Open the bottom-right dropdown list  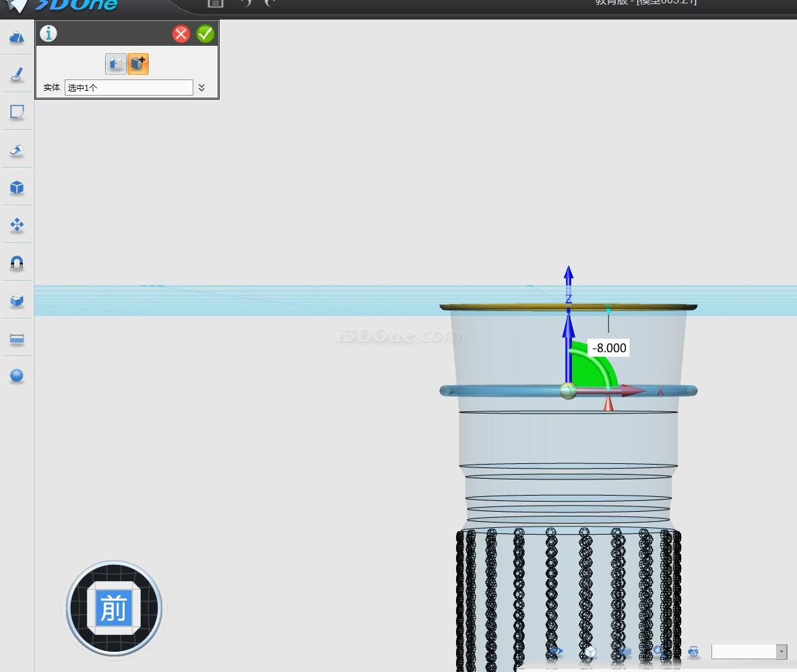781,651
